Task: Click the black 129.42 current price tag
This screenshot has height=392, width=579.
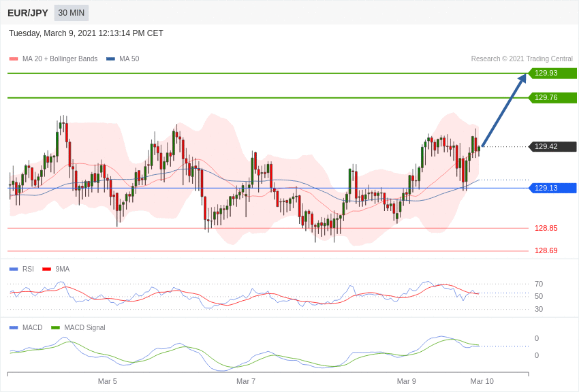Action: (552, 146)
